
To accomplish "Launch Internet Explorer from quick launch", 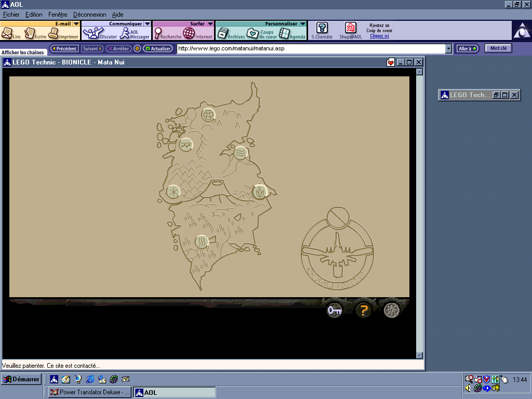I will [x=90, y=379].
